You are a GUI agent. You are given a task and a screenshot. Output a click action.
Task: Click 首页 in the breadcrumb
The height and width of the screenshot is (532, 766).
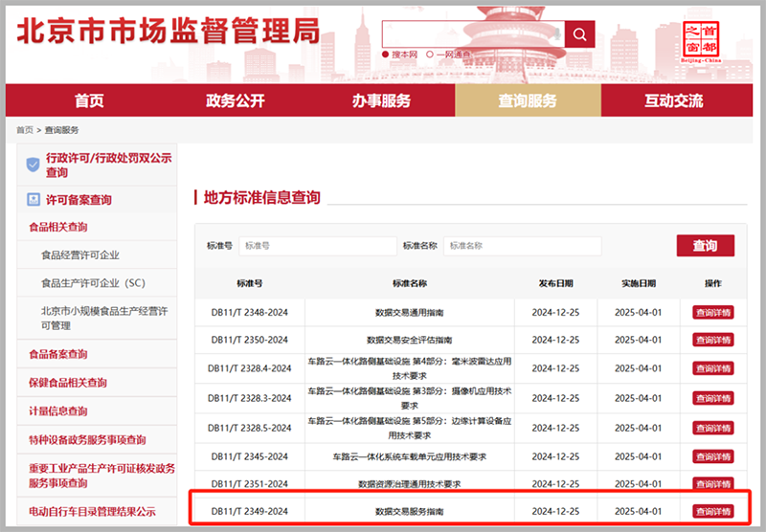(25, 130)
